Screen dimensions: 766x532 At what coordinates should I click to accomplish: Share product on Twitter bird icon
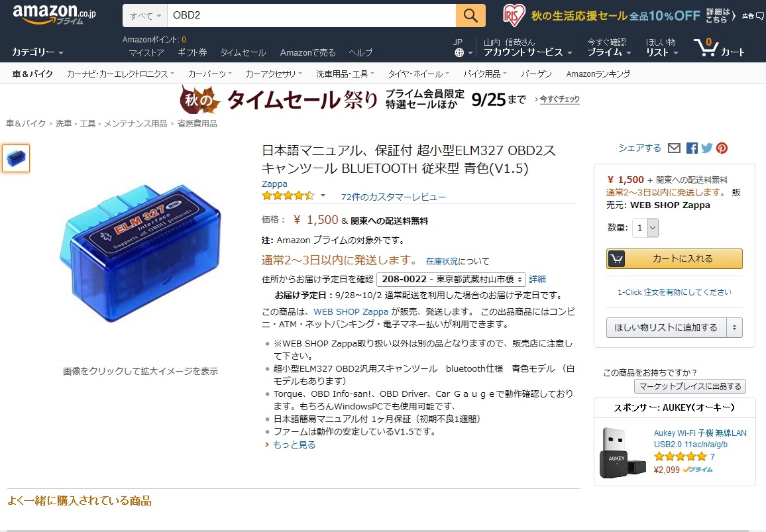[707, 148]
